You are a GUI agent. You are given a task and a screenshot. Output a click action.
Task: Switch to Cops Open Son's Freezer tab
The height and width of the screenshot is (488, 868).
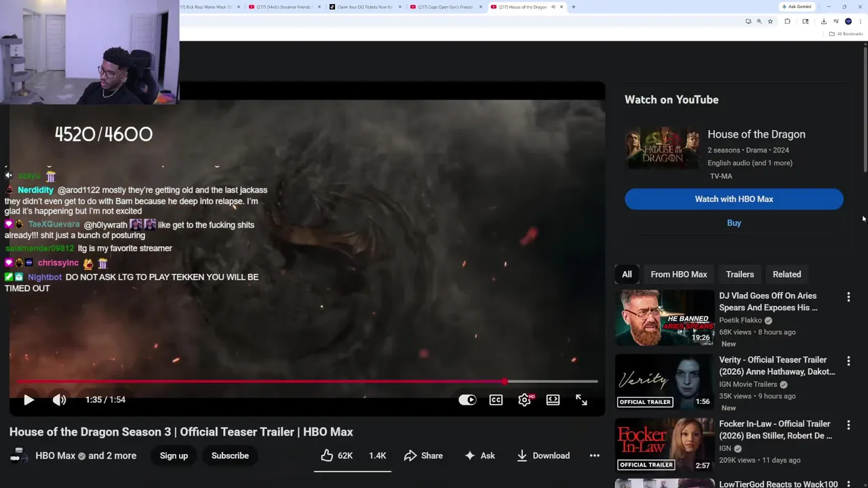click(446, 7)
